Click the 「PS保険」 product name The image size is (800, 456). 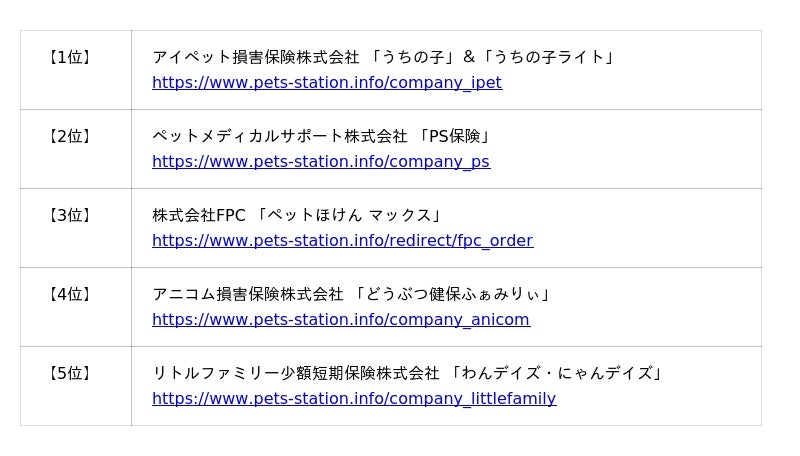[456, 137]
